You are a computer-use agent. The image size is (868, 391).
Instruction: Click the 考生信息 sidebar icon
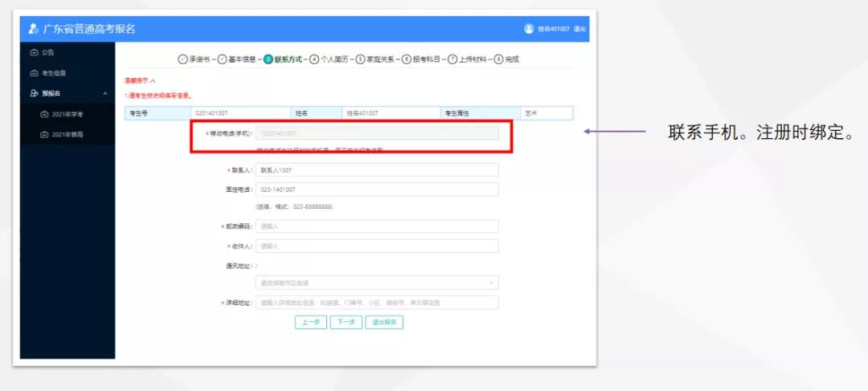pyautogui.click(x=35, y=73)
